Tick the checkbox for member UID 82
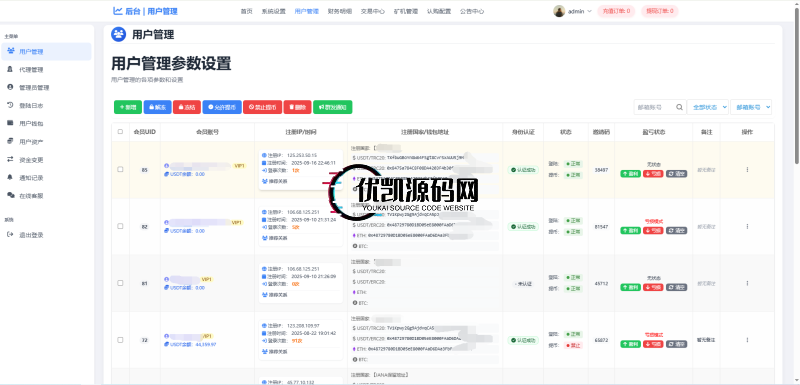Screen dimensions: 800x385 120,226
